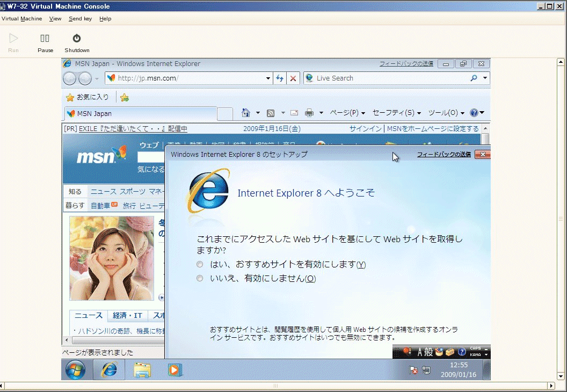Open address bar URL history dropdown
The image size is (567, 392).
(x=268, y=78)
